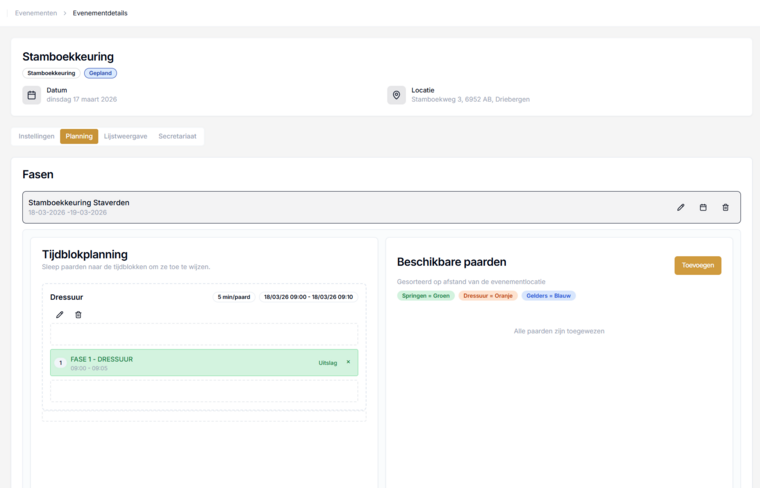
Task: Click the Beschikbare paarden heading
Action: pos(452,262)
